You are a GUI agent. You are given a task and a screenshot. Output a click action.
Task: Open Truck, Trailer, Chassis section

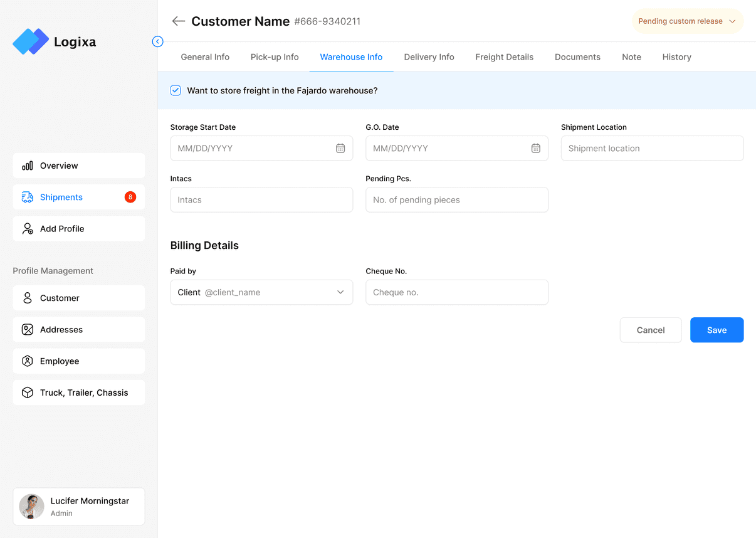pos(79,393)
